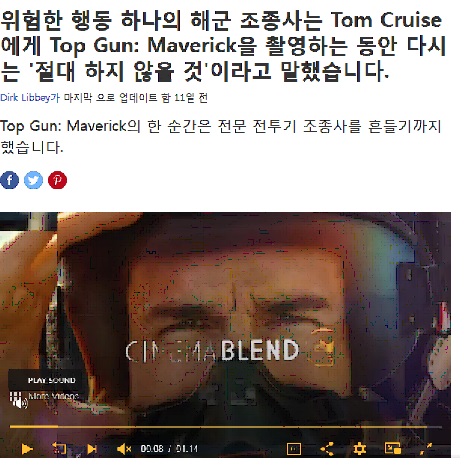
Task: Share the article on Facebook
Action: point(9,180)
